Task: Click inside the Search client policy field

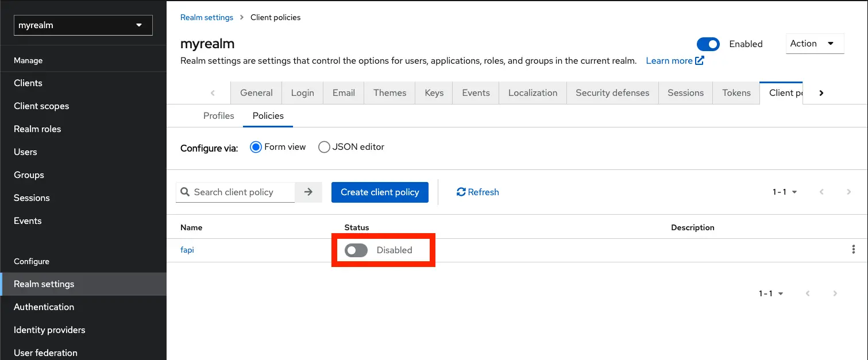Action: 241,192
